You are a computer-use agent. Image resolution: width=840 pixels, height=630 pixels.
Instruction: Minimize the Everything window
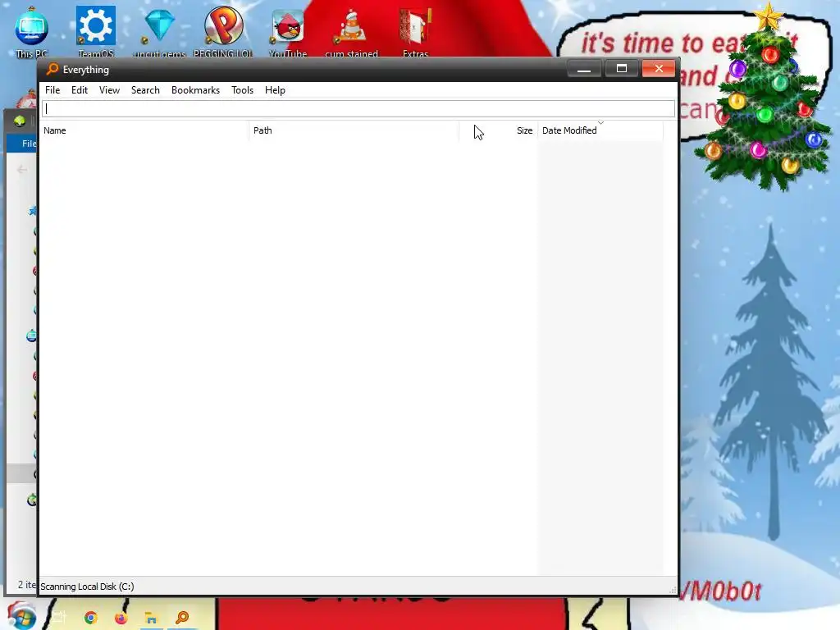584,69
